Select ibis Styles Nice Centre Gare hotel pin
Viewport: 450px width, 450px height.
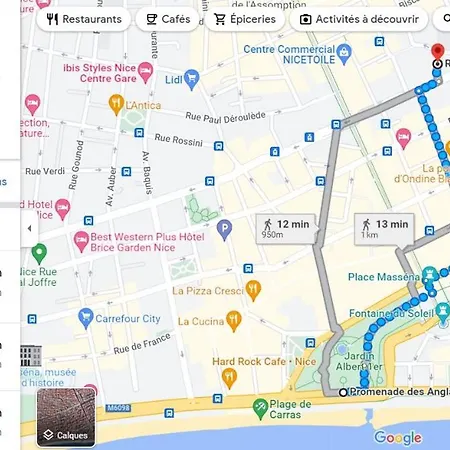tap(146, 72)
